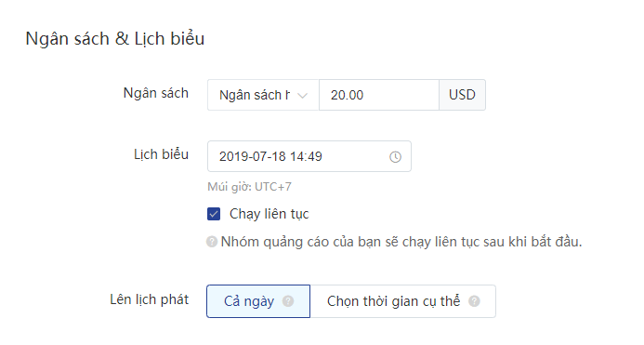Click the USD currency addon
The width and height of the screenshot is (644, 345).
point(462,95)
